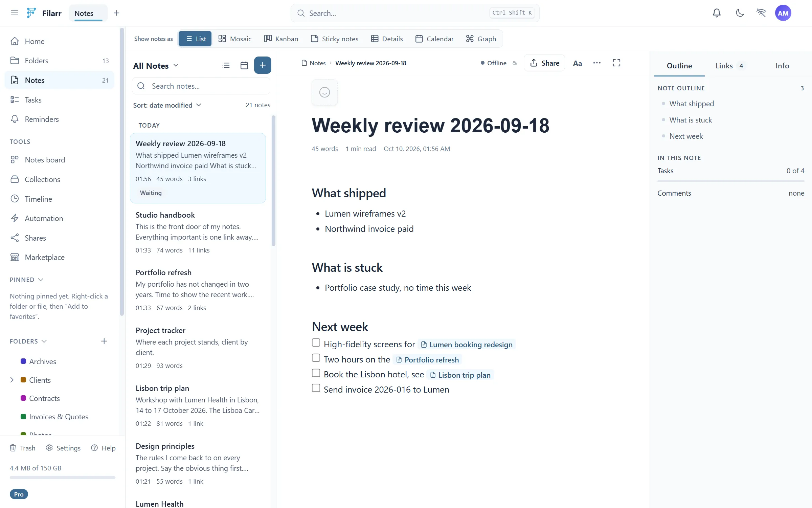The image size is (812, 508).
Task: Open the Links tab
Action: pos(730,66)
